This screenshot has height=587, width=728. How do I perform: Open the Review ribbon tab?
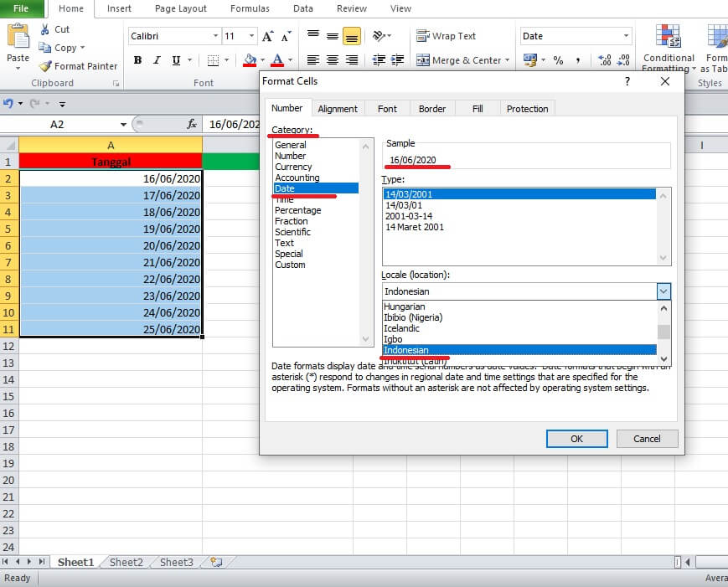coord(351,8)
